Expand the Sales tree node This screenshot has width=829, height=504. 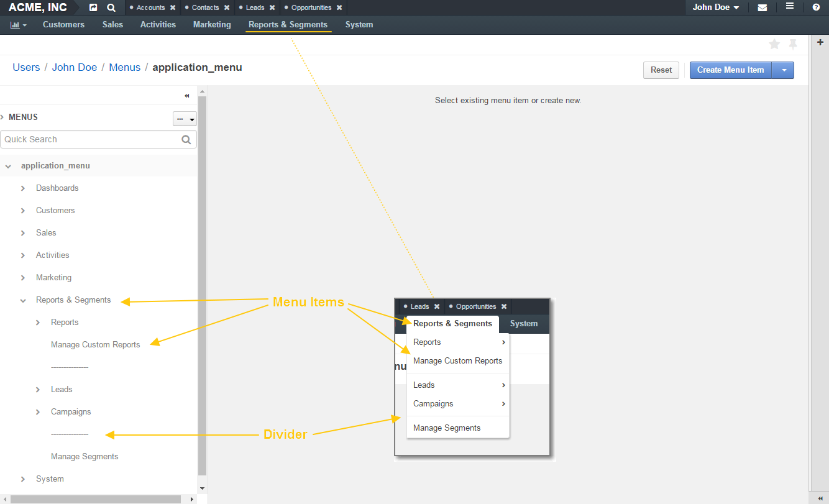[22, 233]
